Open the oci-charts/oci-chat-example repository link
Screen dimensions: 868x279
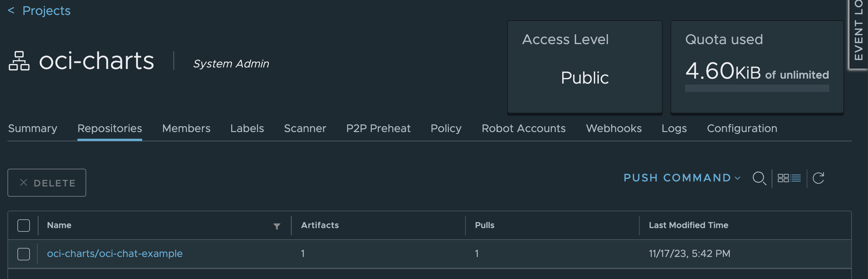pyautogui.click(x=114, y=254)
